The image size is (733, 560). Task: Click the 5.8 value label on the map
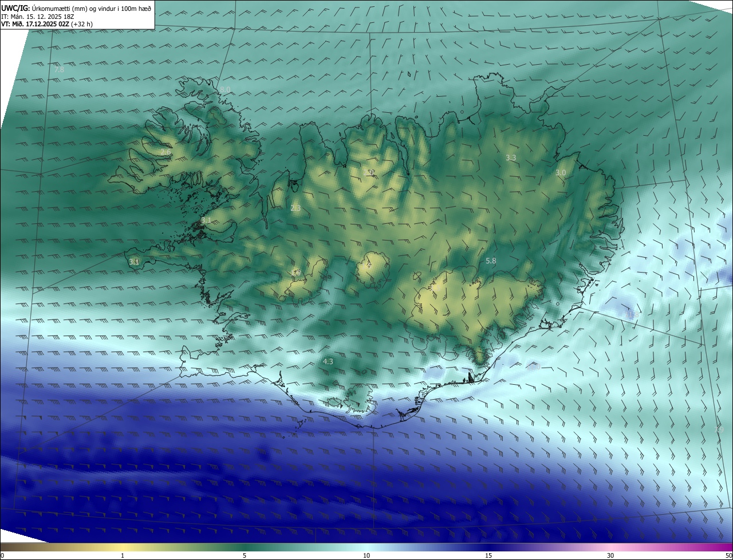coord(491,261)
